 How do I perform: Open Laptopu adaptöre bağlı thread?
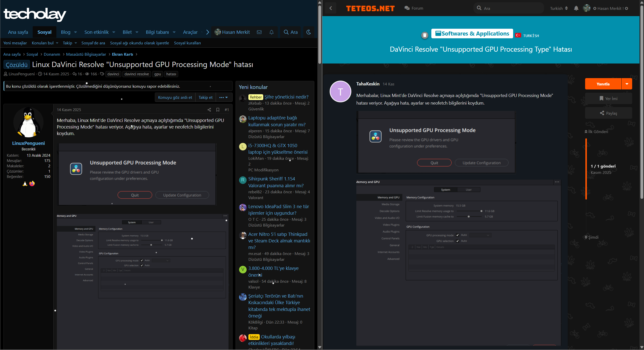(x=277, y=121)
